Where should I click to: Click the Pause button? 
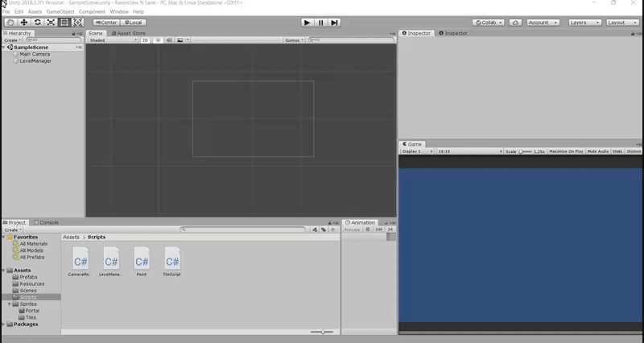[x=320, y=23]
